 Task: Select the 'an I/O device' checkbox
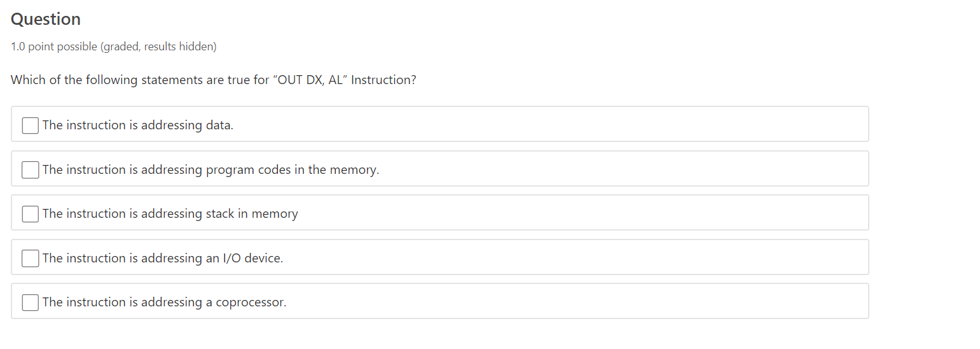coord(31,259)
